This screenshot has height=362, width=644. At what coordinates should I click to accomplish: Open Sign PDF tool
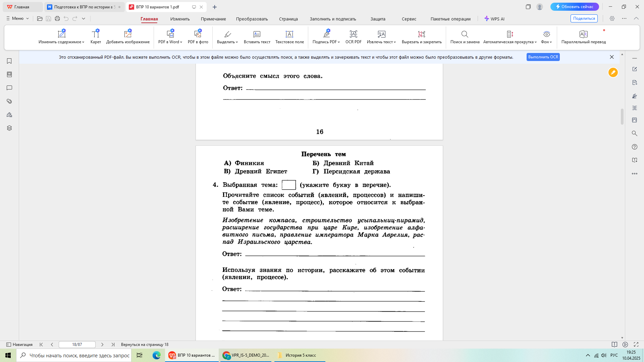(326, 37)
